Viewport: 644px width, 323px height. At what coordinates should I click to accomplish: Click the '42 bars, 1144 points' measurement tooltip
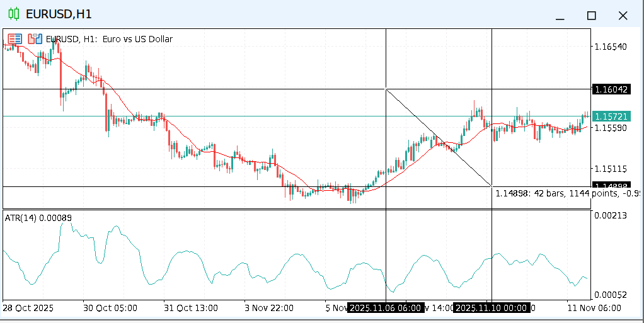pyautogui.click(x=566, y=193)
